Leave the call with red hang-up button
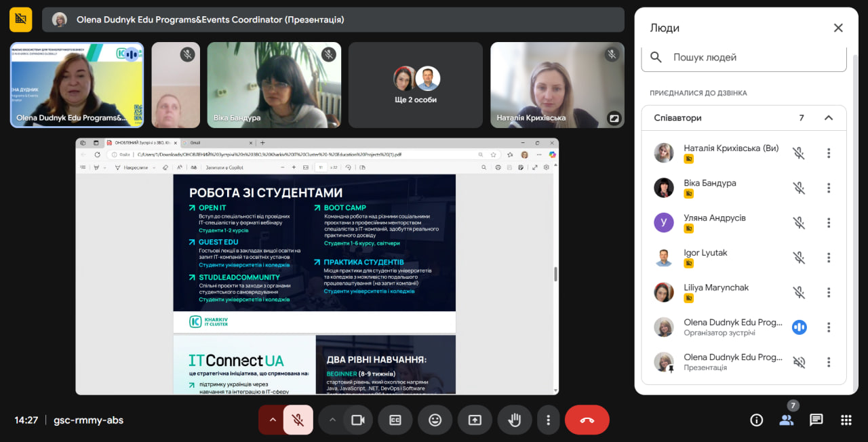This screenshot has width=868, height=442. pos(587,420)
